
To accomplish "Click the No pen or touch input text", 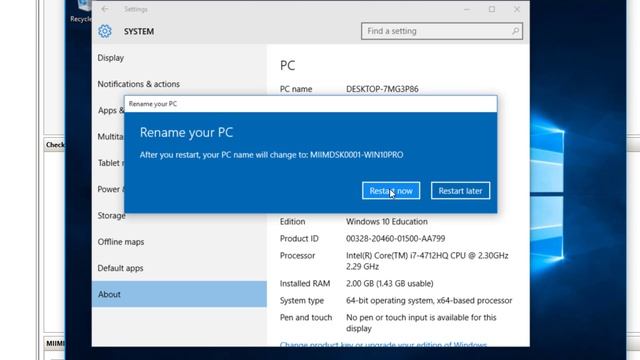I will [421, 323].
